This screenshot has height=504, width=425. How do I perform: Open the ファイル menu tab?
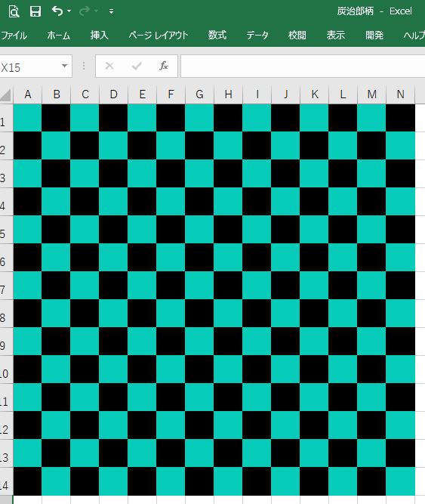[14, 35]
